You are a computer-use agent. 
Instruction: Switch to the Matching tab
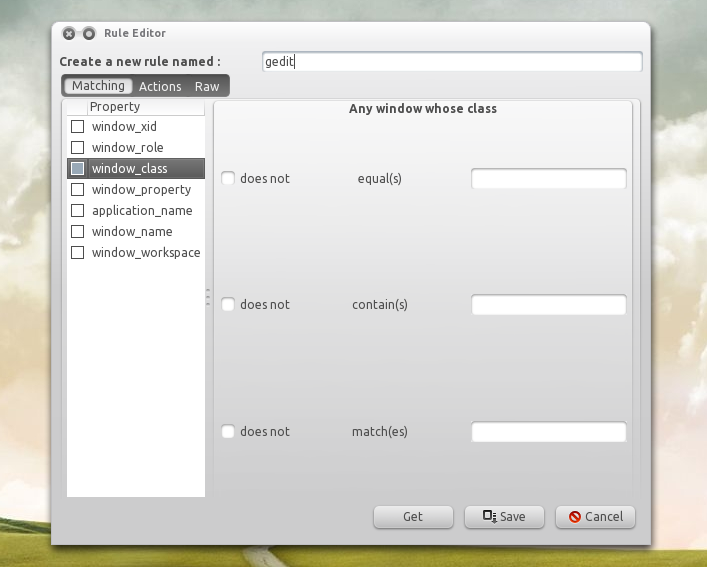[98, 86]
